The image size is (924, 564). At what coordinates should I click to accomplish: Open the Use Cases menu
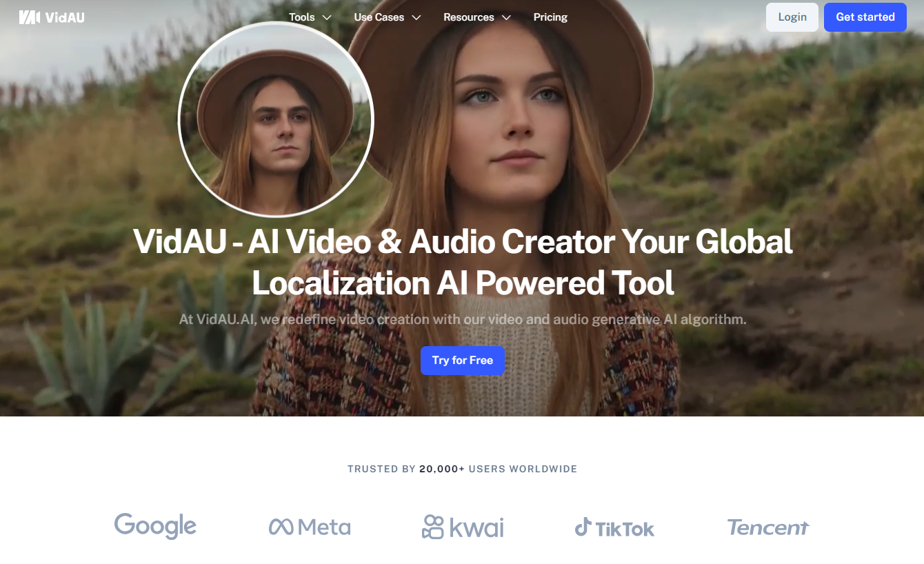[379, 17]
